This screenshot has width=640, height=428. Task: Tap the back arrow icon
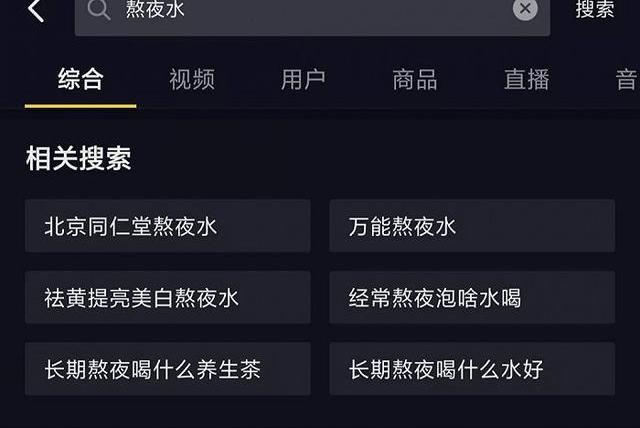pyautogui.click(x=36, y=11)
